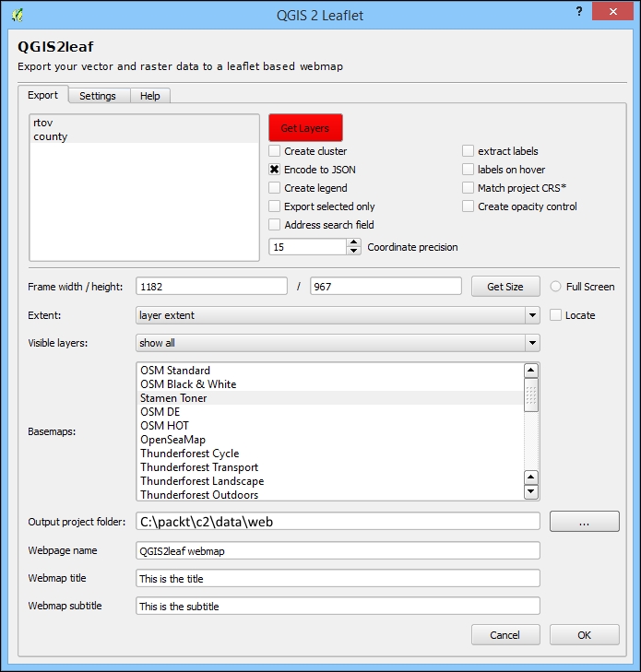Open the Help tab
The image size is (641, 672).
coord(150,96)
